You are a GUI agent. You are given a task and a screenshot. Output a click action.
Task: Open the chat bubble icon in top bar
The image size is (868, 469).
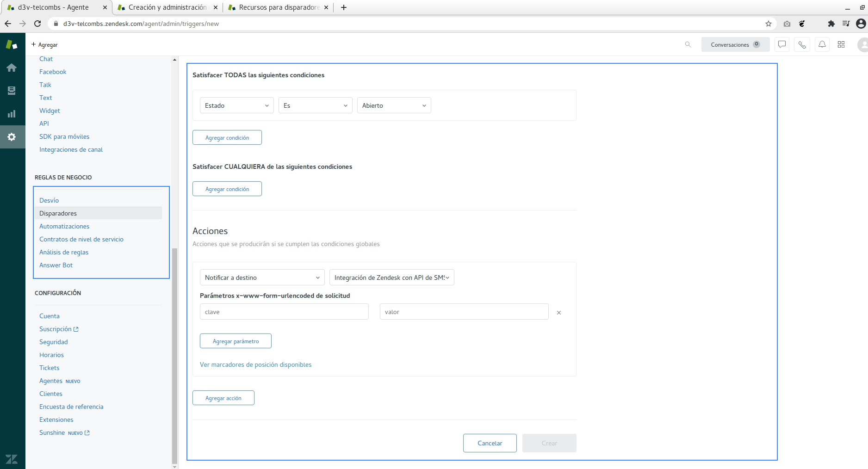click(782, 44)
